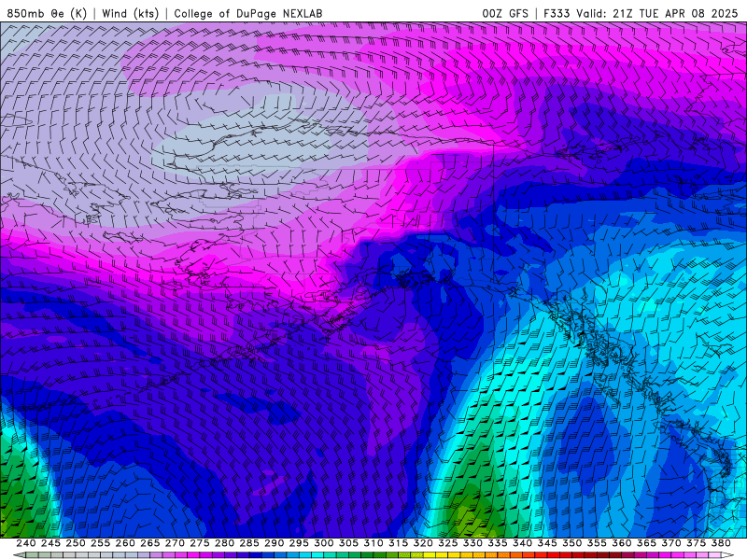
Task: Select the red swatch under 350 on the colorbar
Action: (566, 555)
